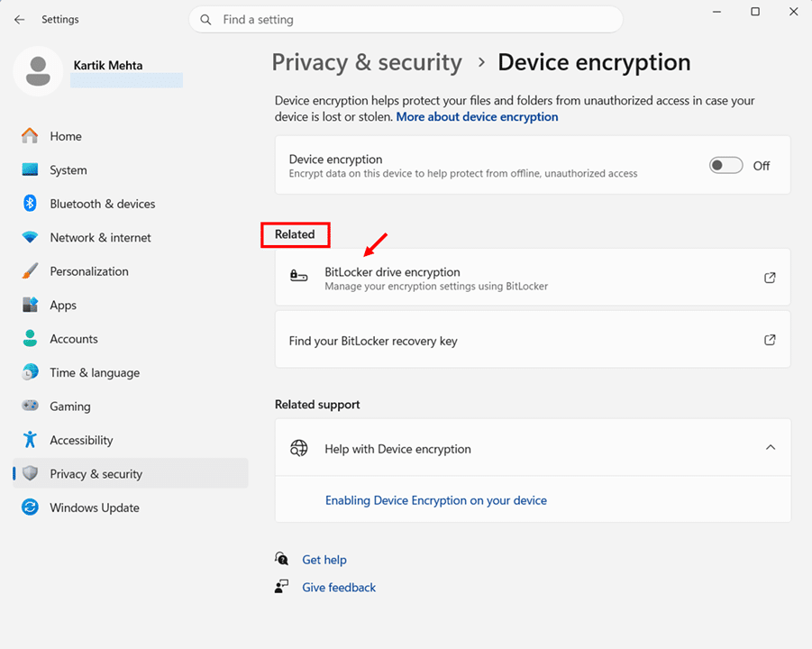Go to Network & internet settings

(x=100, y=238)
